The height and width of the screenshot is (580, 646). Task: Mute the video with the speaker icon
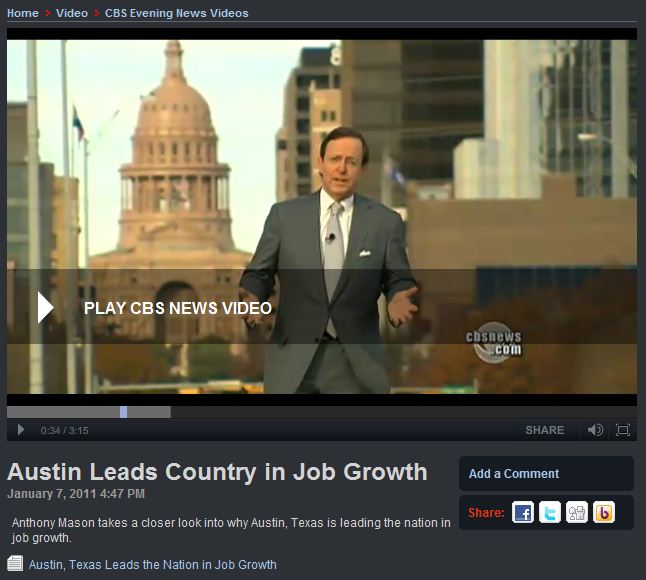(x=595, y=430)
